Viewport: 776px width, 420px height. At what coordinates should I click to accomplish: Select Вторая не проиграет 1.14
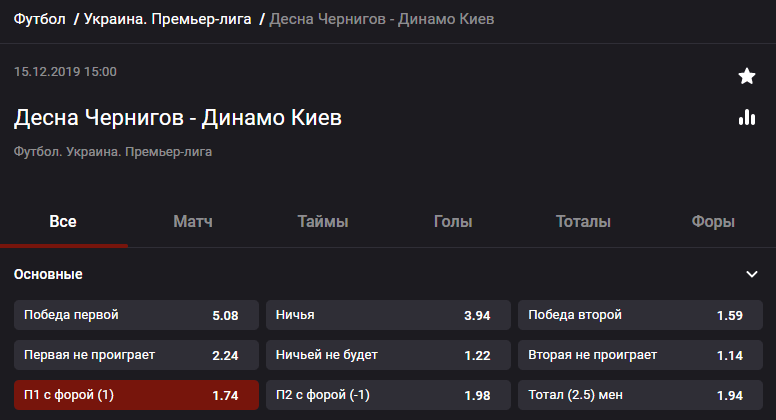(x=640, y=355)
